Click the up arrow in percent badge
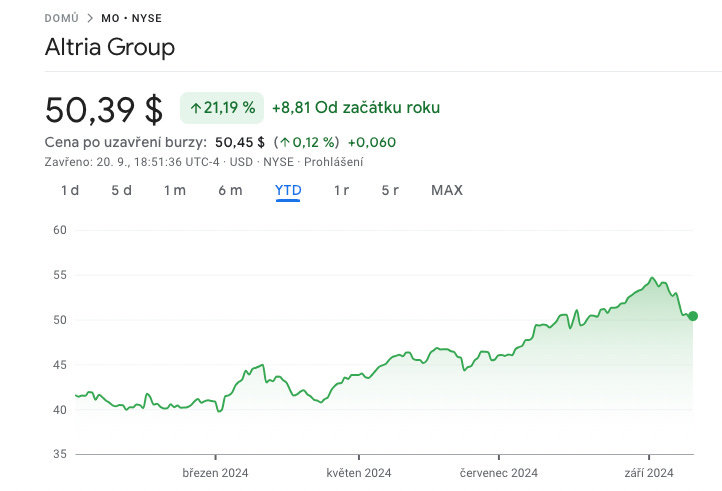The width and height of the screenshot is (722, 491). 196,108
